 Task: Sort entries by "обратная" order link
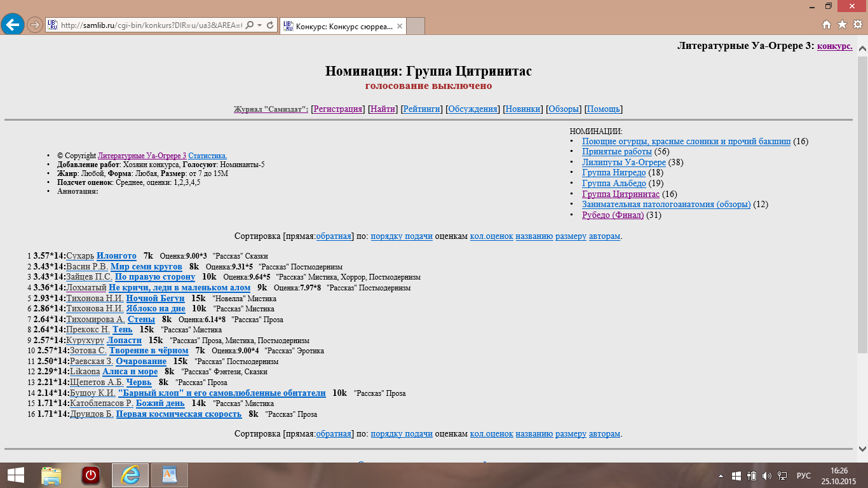click(x=334, y=236)
